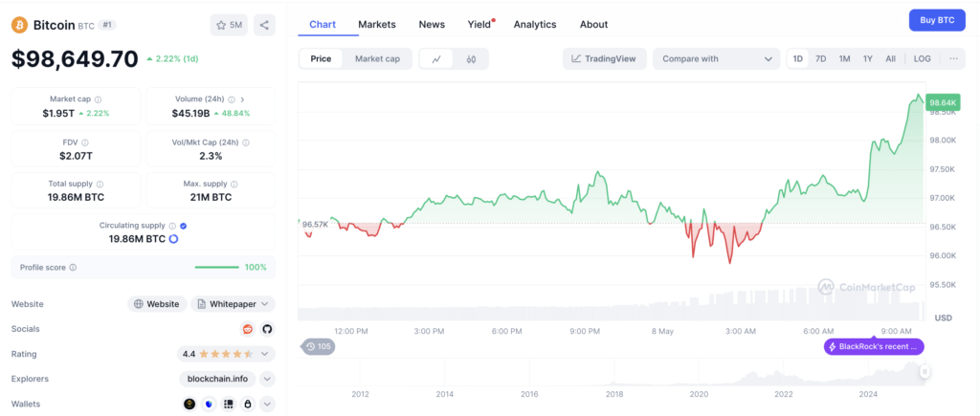The height and width of the screenshot is (416, 980).
Task: Open Market cap info tooltip icon
Action: tap(99, 99)
